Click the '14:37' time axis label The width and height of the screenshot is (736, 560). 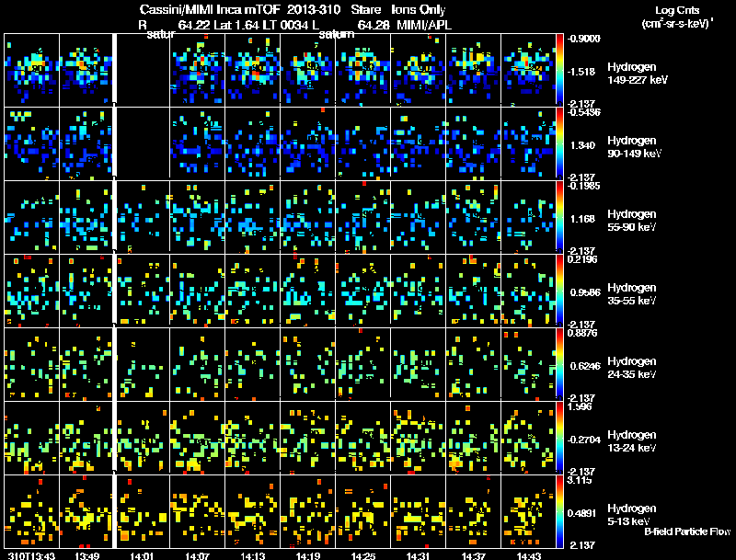point(473,555)
